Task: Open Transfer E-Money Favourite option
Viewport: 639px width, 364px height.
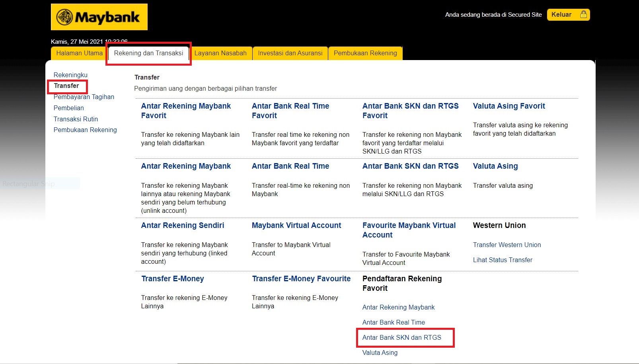Action: coord(301,279)
